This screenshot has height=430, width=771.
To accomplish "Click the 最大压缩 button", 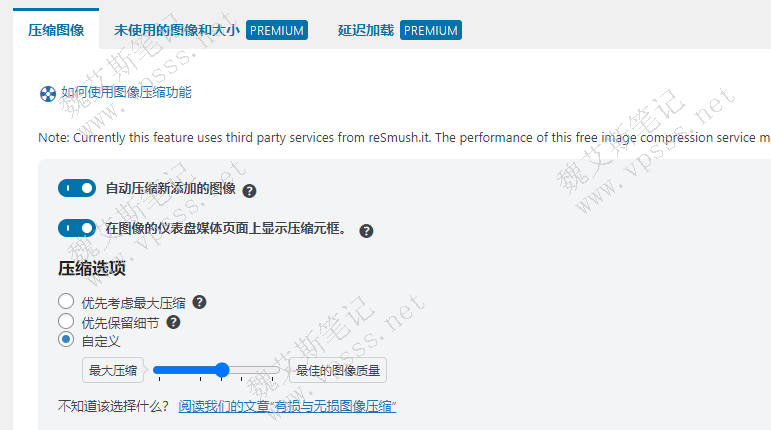I will (112, 371).
